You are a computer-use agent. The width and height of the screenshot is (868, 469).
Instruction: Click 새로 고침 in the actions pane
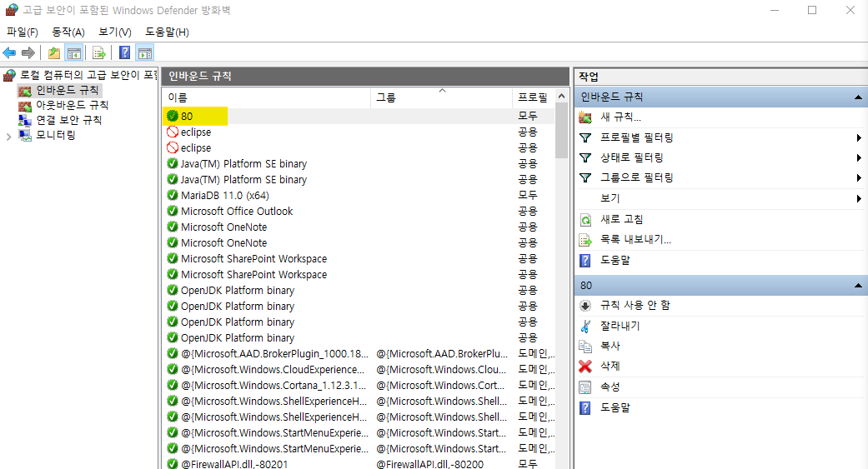click(x=622, y=220)
